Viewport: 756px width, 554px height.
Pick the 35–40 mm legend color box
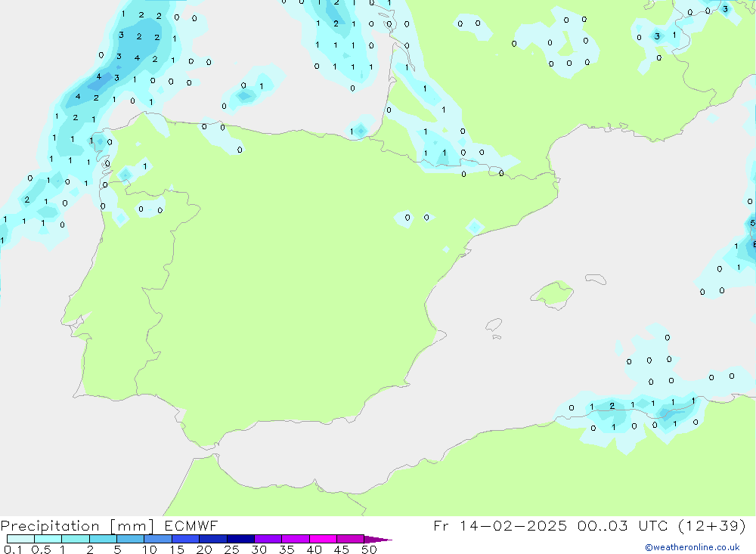click(296, 539)
